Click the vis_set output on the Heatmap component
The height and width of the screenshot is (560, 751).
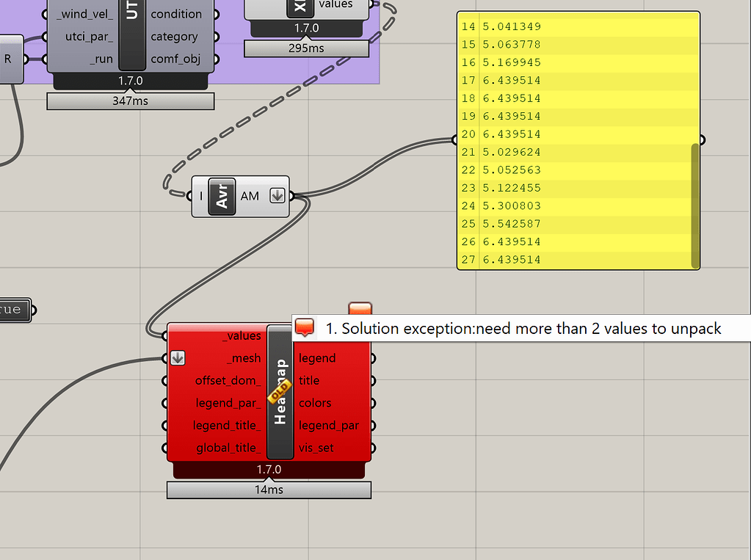[x=315, y=448]
